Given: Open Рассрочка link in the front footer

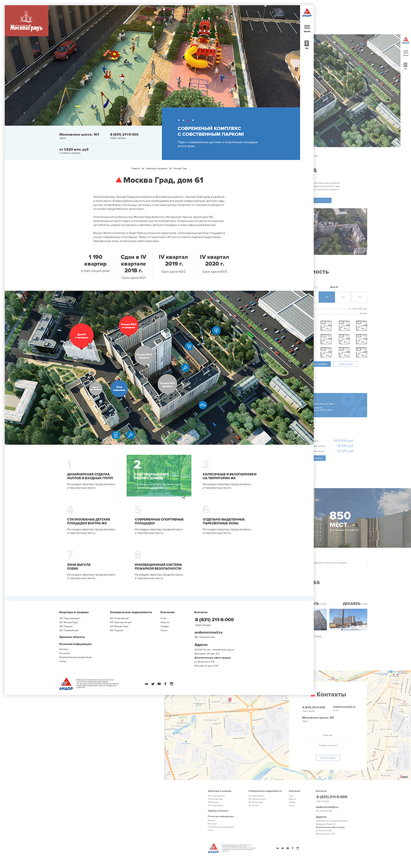Looking at the screenshot, I should [x=65, y=653].
